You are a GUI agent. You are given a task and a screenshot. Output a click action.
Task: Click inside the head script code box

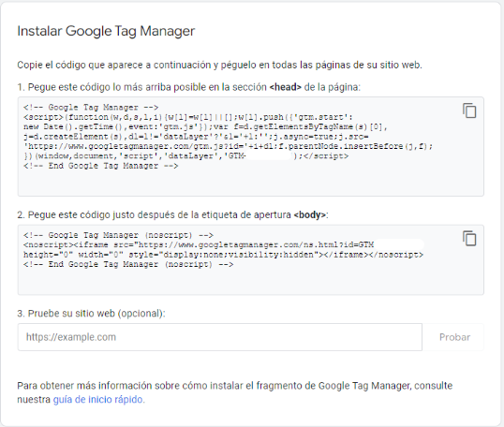point(251,146)
